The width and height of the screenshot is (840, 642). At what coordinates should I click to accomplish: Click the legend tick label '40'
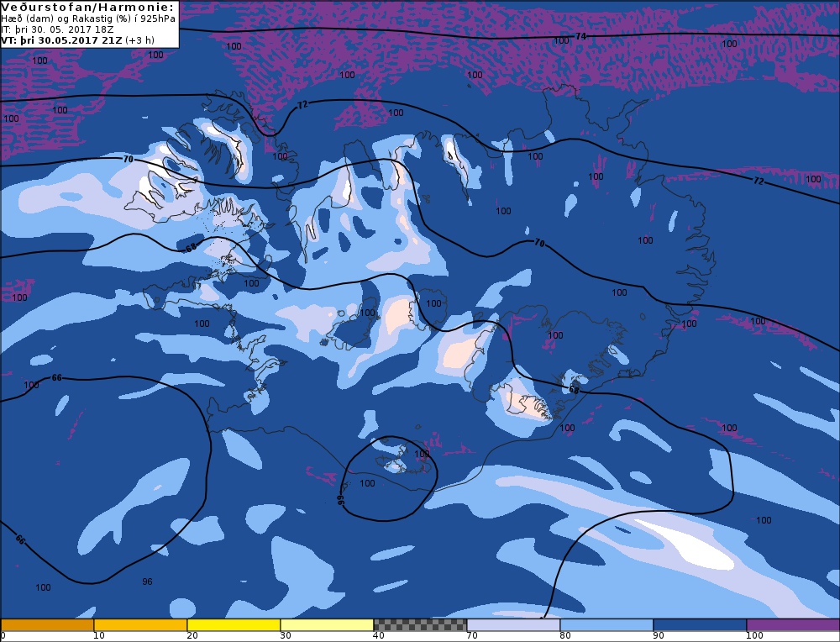[x=379, y=636]
